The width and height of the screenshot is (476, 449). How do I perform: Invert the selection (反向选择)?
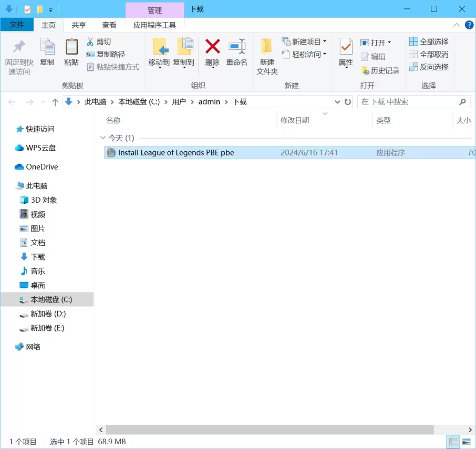click(429, 67)
